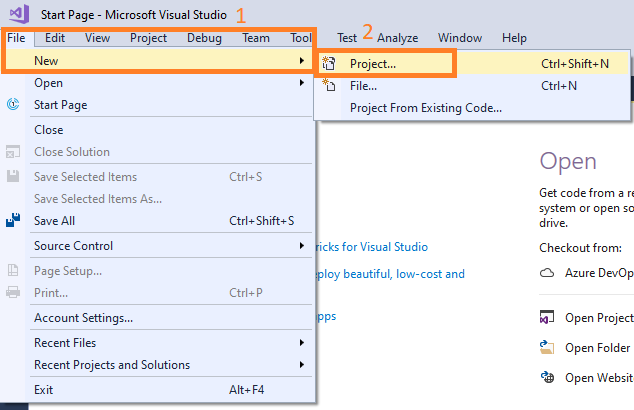The width and height of the screenshot is (634, 410).
Task: Open the Test menu
Action: [x=347, y=38]
